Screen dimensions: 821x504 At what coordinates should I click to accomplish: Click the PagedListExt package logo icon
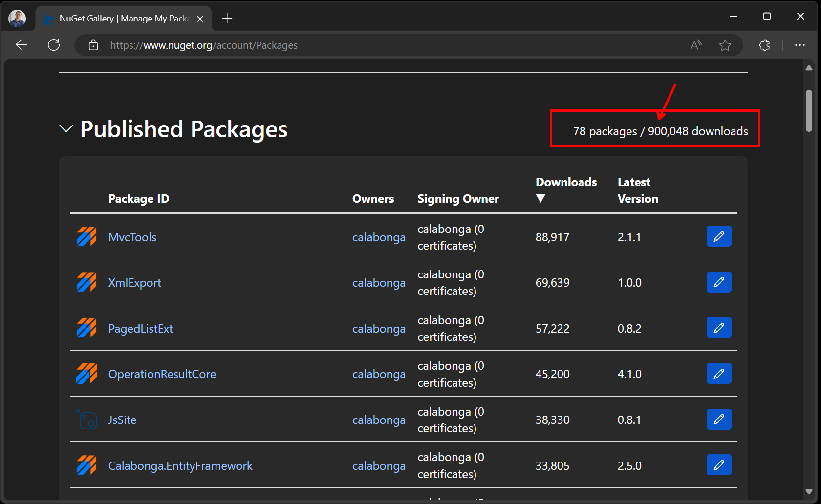coord(86,328)
